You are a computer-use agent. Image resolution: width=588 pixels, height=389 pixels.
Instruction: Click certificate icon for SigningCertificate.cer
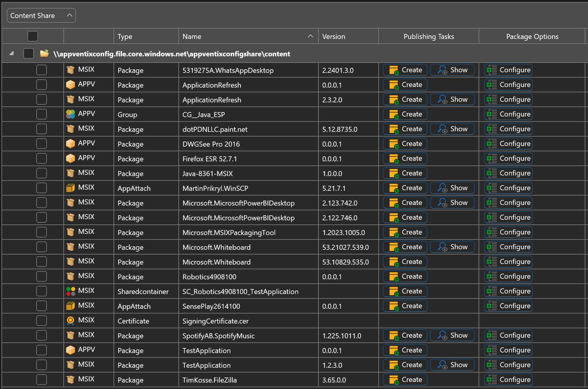70,321
